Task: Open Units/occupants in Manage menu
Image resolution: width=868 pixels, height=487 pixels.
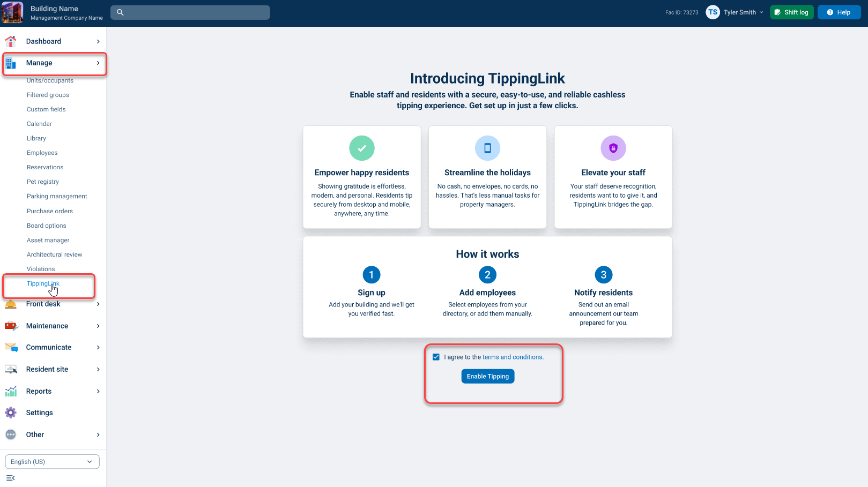Action: 50,80
